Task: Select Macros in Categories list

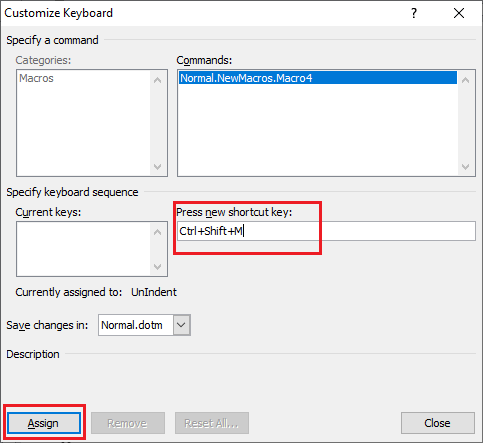Action: (36, 78)
